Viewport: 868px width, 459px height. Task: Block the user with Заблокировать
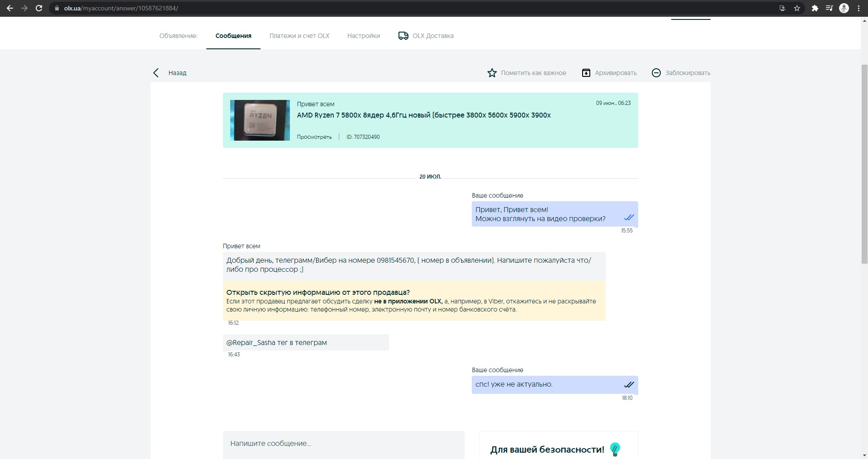tap(681, 73)
